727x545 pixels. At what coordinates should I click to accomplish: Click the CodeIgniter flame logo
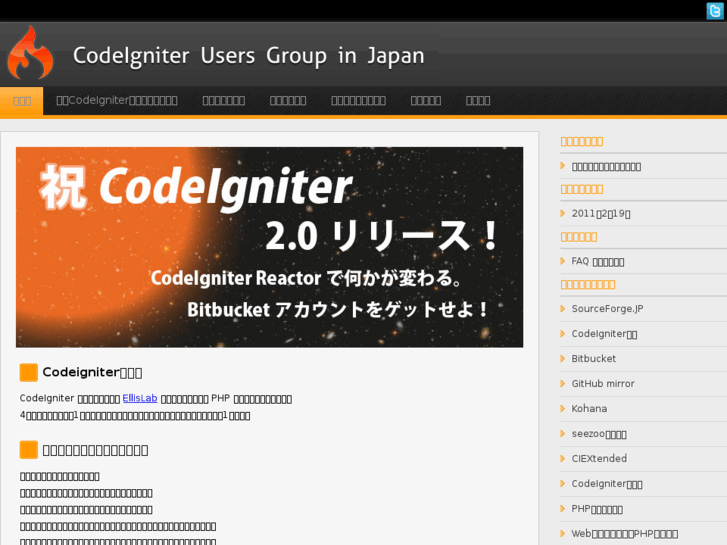pos(30,52)
